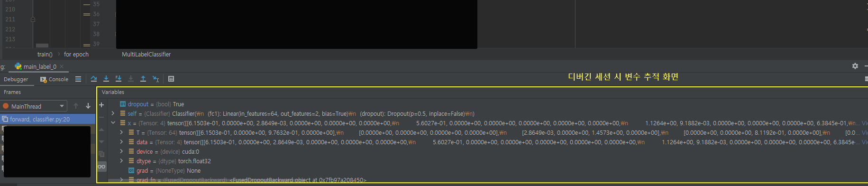Click the Force Step Into icon
868x186 pixels.
point(131,79)
